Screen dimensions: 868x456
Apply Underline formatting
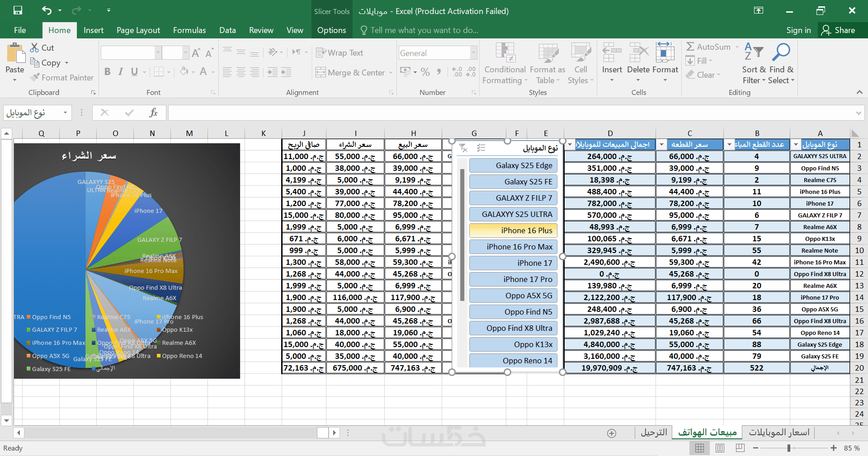(134, 71)
